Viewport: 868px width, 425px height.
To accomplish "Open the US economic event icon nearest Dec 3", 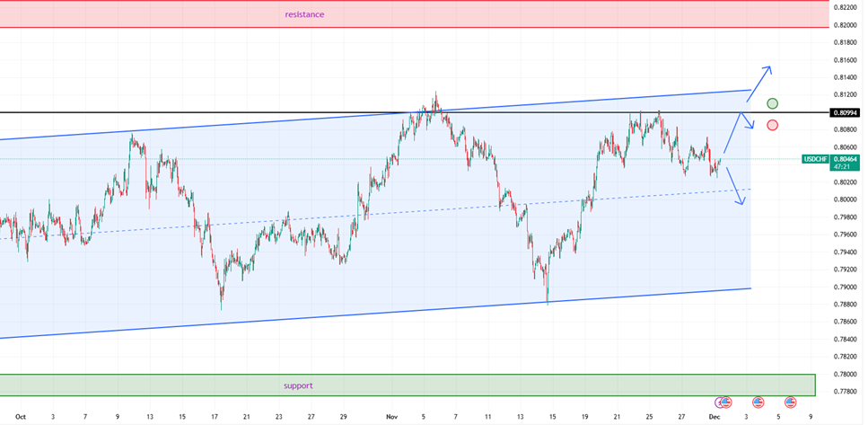I will point(758,402).
